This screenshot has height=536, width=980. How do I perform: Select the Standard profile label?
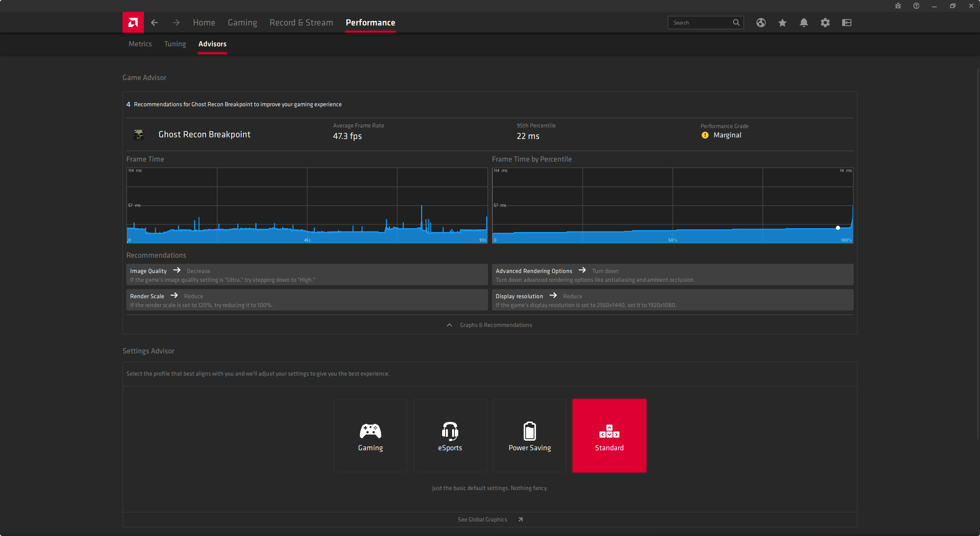tap(609, 448)
